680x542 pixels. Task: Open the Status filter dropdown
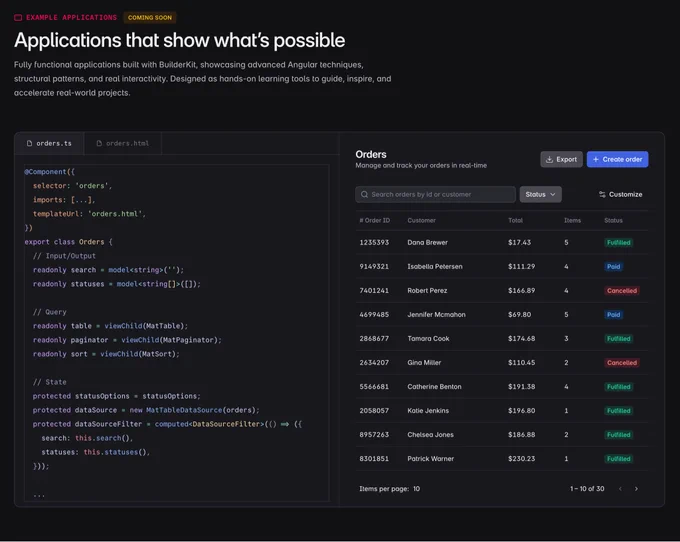tap(540, 194)
